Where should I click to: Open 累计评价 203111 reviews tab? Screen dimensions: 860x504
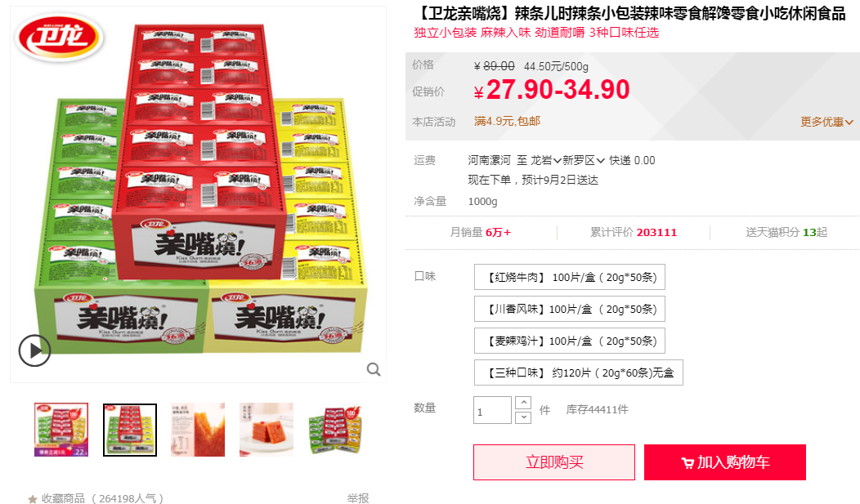(634, 232)
